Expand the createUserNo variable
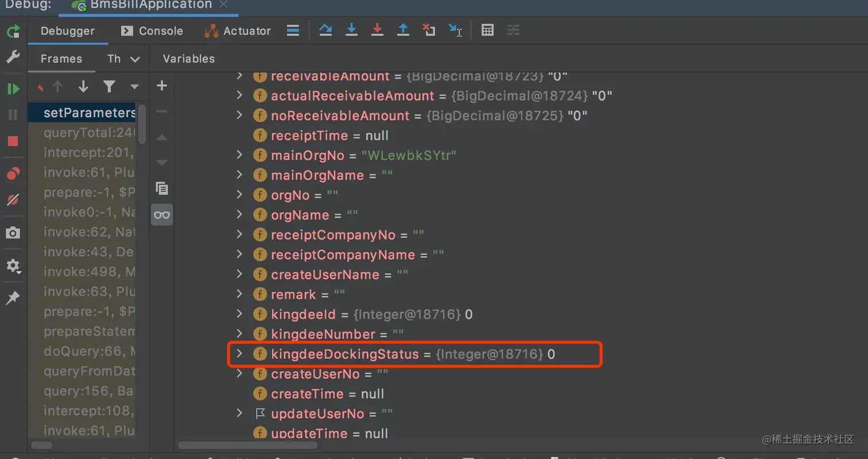This screenshot has width=868, height=459. click(240, 374)
